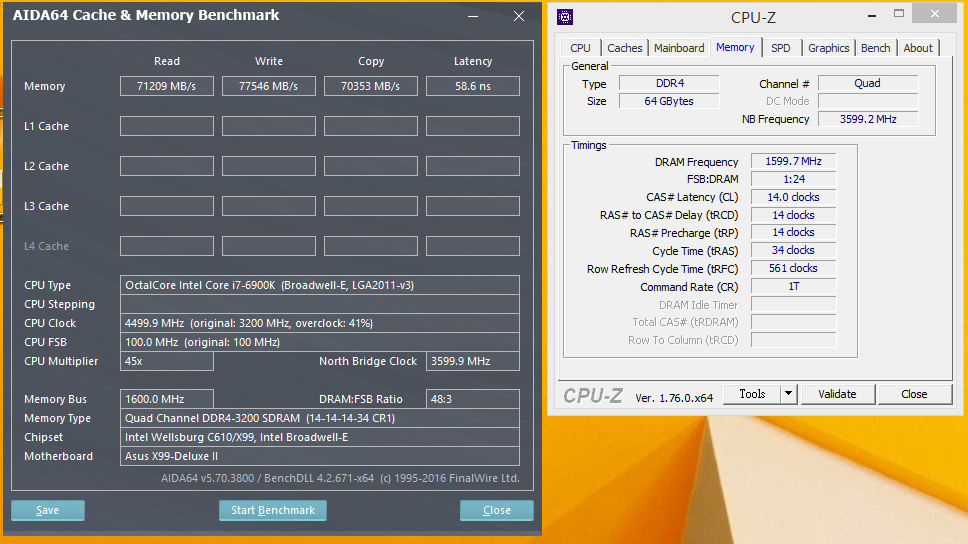Screen dimensions: 968x544
Task: Close CPU-Z via title bar X
Action: click(x=935, y=14)
